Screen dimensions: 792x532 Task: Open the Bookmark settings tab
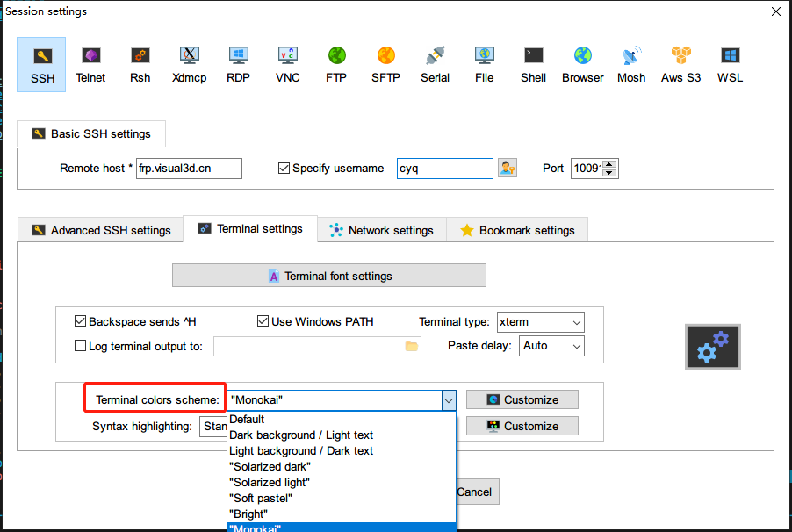click(x=516, y=230)
